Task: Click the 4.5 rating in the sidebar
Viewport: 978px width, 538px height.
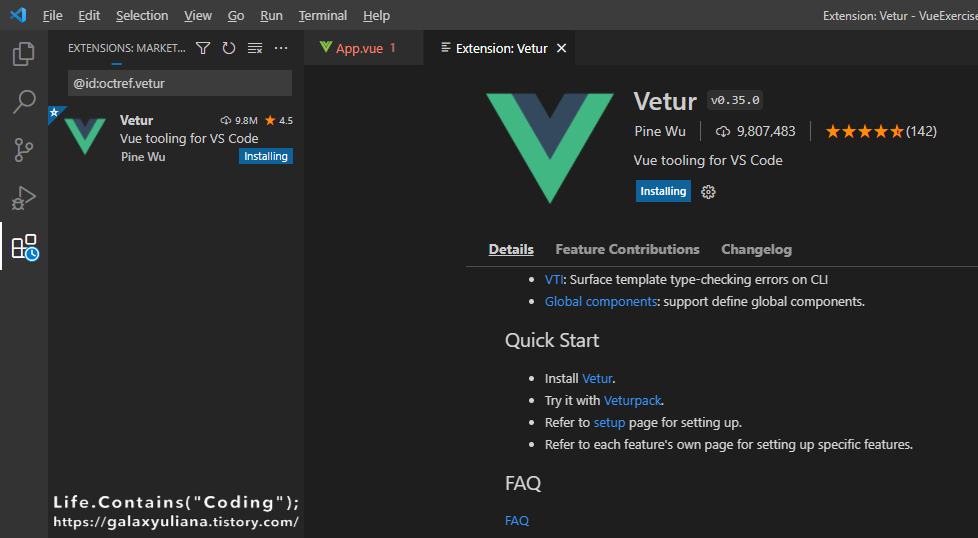Action: tap(279, 120)
